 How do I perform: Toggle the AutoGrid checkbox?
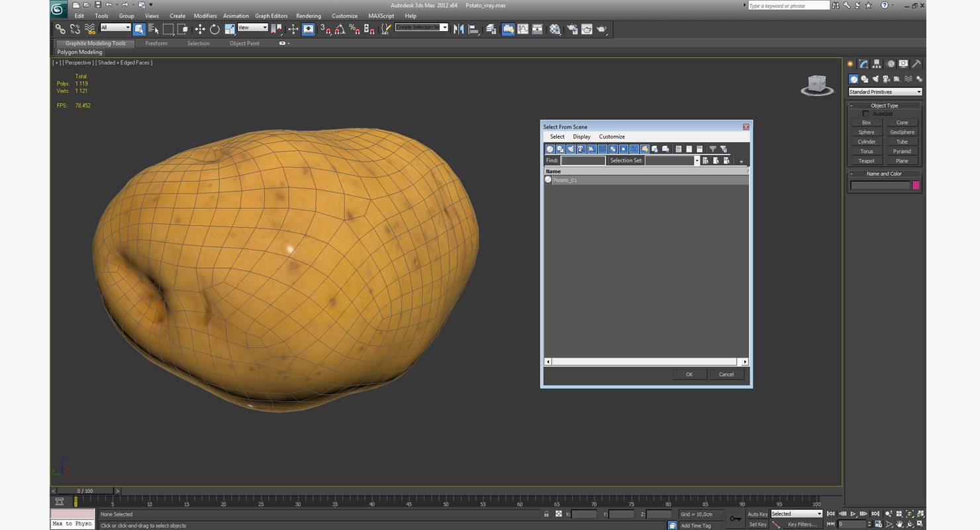point(865,114)
